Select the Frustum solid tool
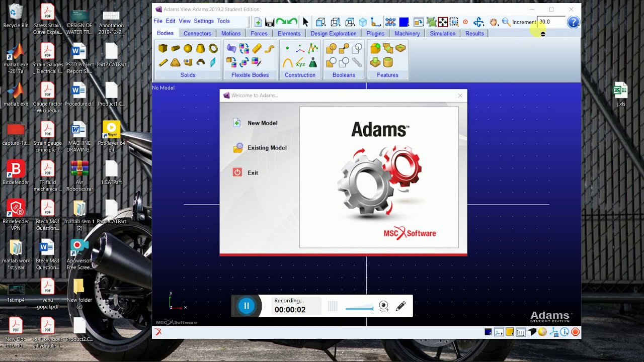The width and height of the screenshot is (644, 362). (200, 49)
